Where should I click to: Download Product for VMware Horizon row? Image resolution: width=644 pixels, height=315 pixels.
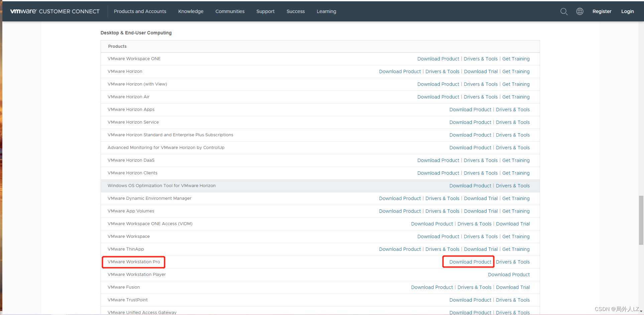click(400, 71)
